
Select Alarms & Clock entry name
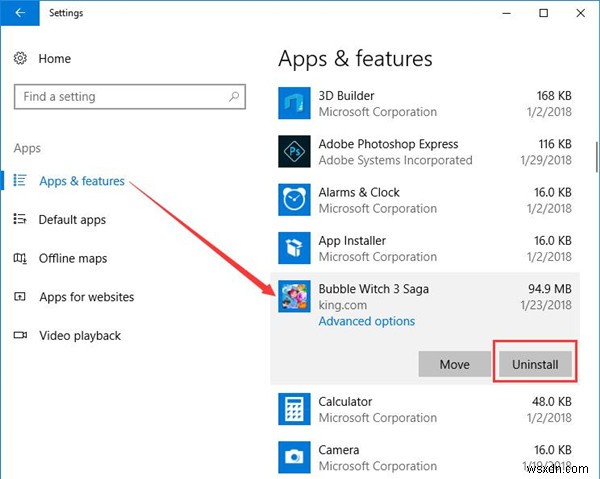pyautogui.click(x=359, y=192)
